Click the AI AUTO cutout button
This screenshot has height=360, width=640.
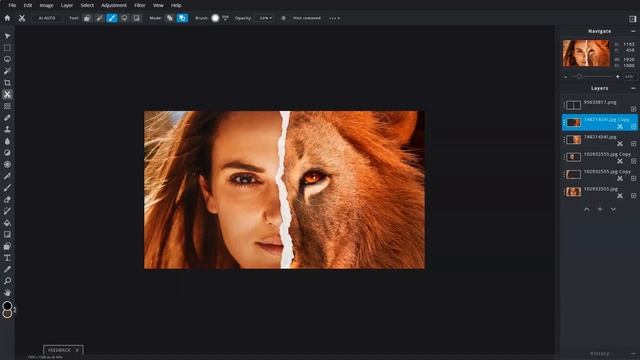pyautogui.click(x=47, y=18)
